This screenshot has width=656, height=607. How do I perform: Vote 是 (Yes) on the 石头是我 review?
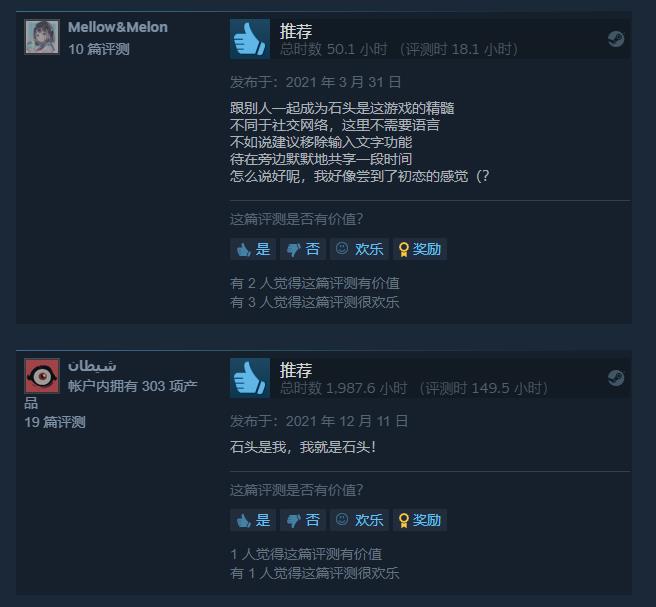click(253, 520)
